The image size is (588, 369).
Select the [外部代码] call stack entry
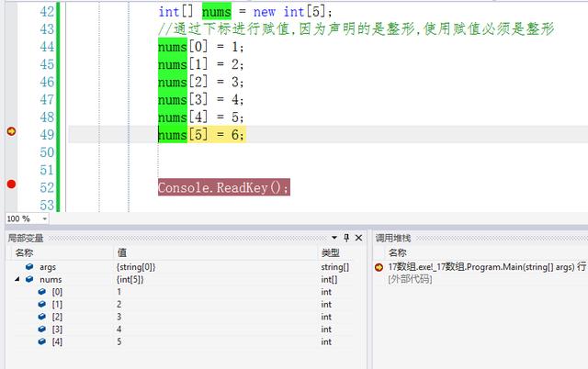point(410,279)
